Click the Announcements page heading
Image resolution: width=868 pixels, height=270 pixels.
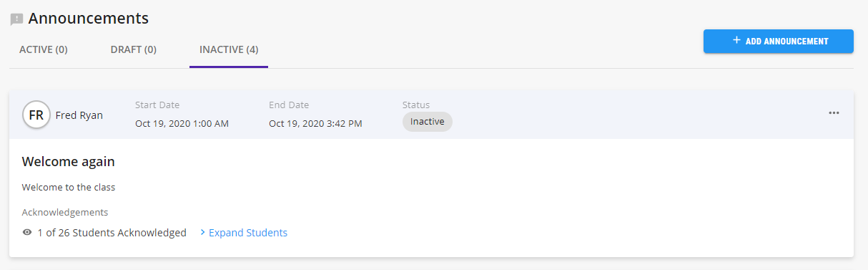[x=89, y=19]
